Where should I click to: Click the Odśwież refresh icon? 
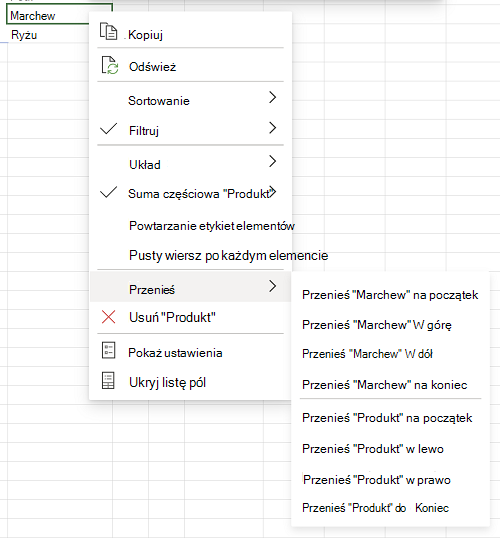pos(110,65)
